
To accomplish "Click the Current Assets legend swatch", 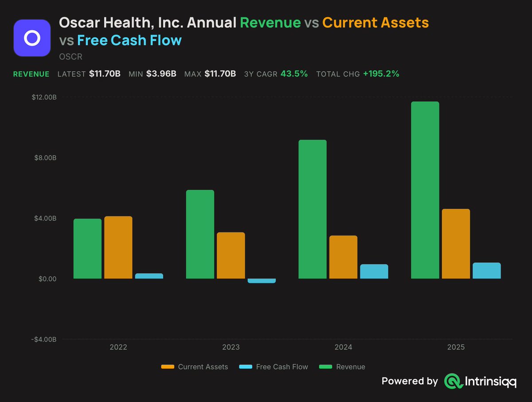I will 168,367.
